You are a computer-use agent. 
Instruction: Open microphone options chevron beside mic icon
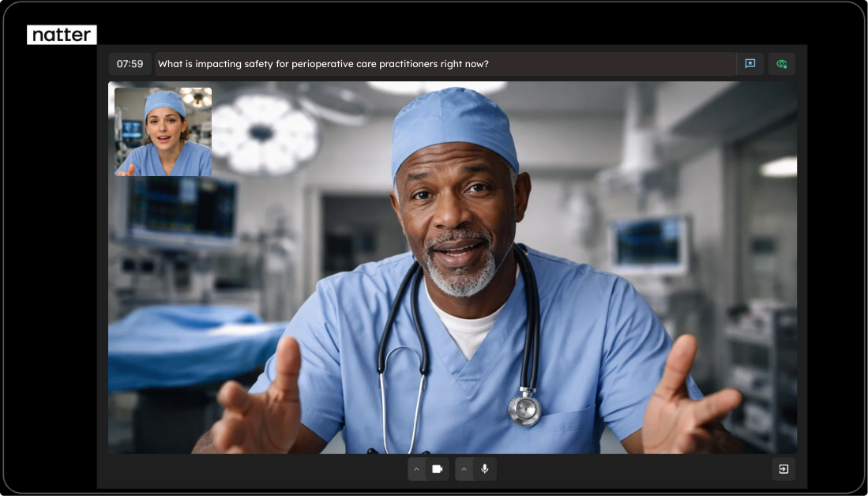click(464, 469)
